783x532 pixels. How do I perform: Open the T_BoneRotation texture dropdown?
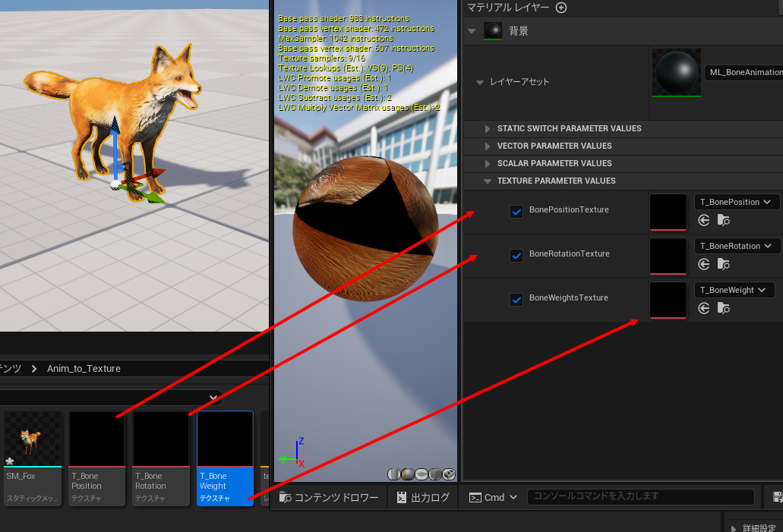735,246
